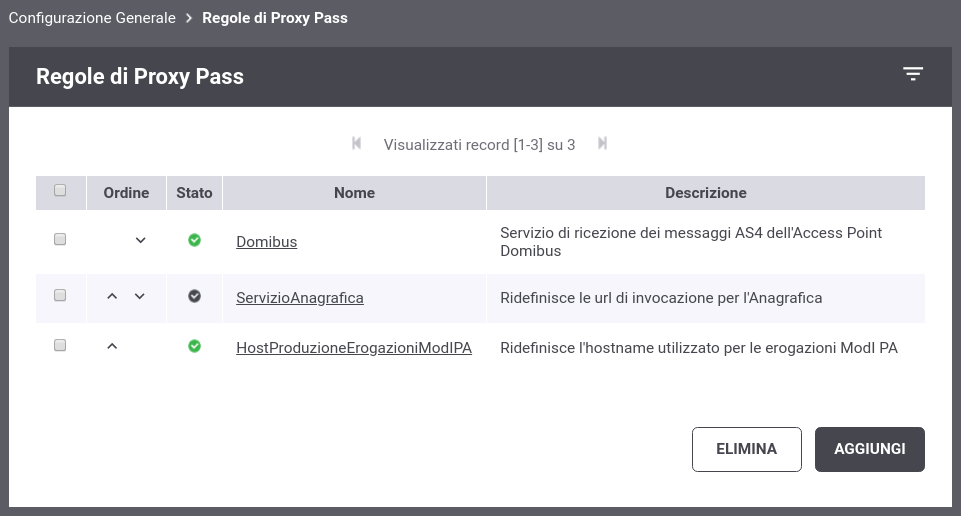Click disabled status icon of ServizioAnagrafica

(x=194, y=296)
